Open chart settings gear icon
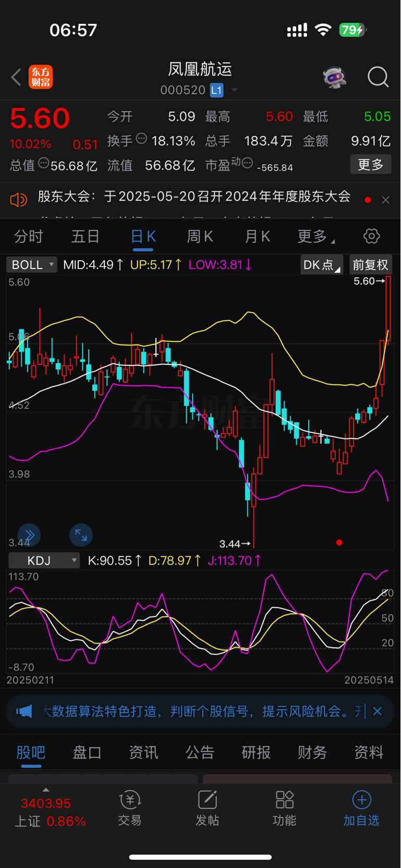Viewport: 401px width, 868px height. (x=371, y=236)
